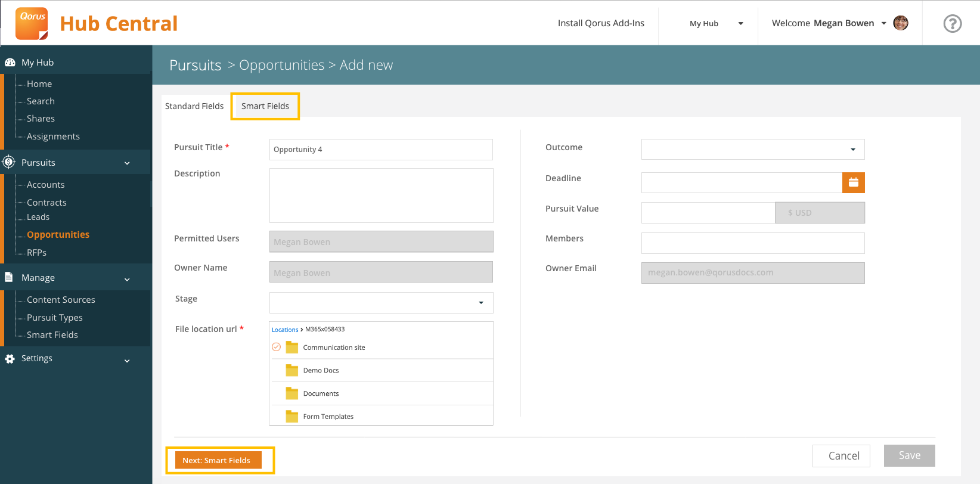
Task: Click the Deadline date input field
Action: pyautogui.click(x=742, y=182)
